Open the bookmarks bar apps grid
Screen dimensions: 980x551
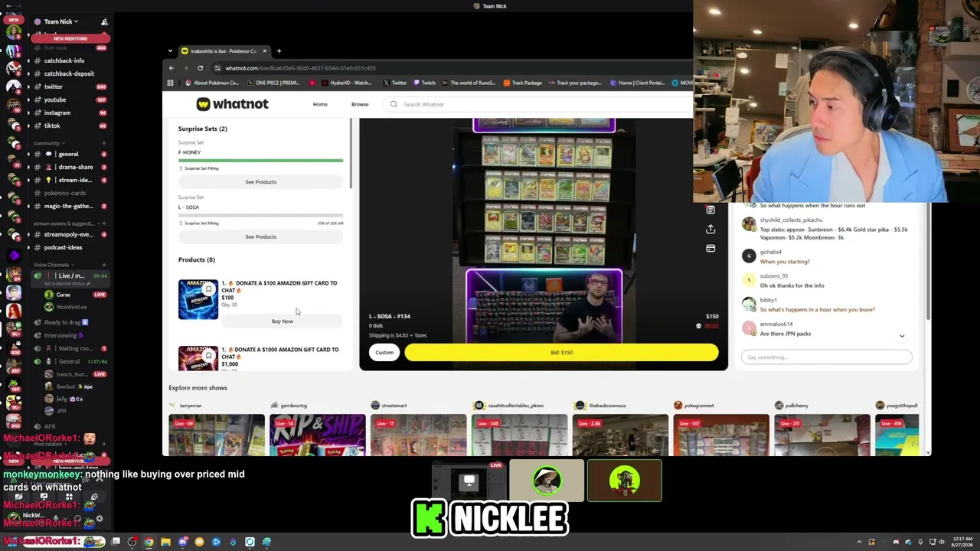click(x=170, y=83)
